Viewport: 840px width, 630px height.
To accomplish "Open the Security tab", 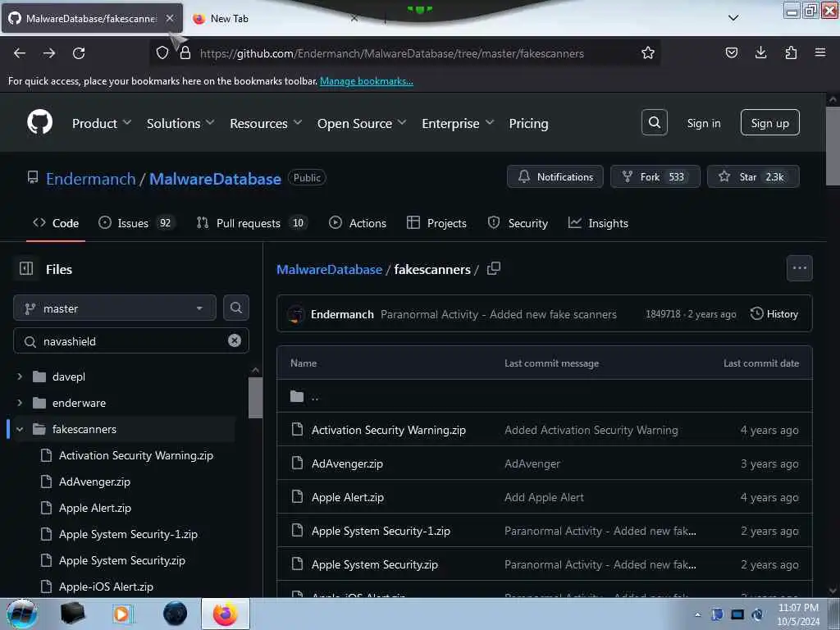I will tap(518, 223).
